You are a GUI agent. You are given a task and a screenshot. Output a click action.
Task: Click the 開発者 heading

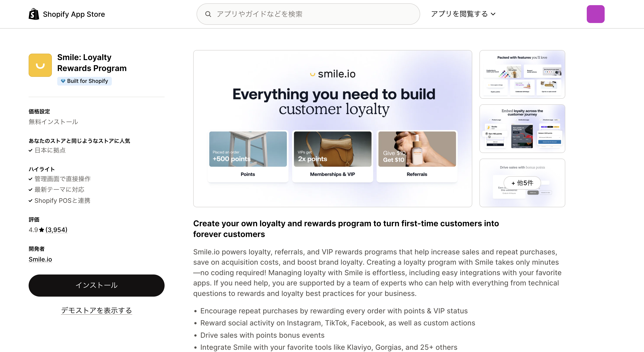36,249
